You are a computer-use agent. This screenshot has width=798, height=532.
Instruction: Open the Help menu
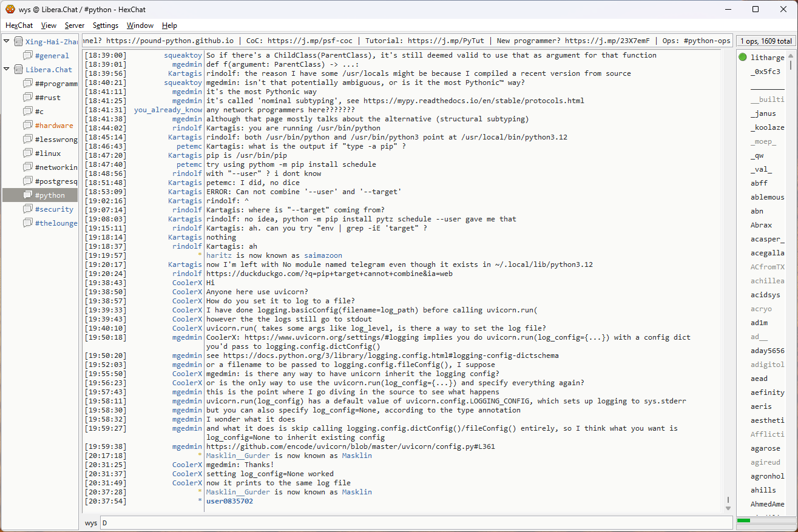click(169, 25)
